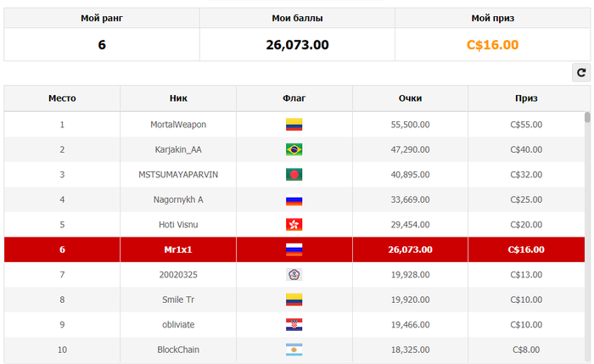Click the Colombia flag next to MortalWeapon

click(x=294, y=125)
